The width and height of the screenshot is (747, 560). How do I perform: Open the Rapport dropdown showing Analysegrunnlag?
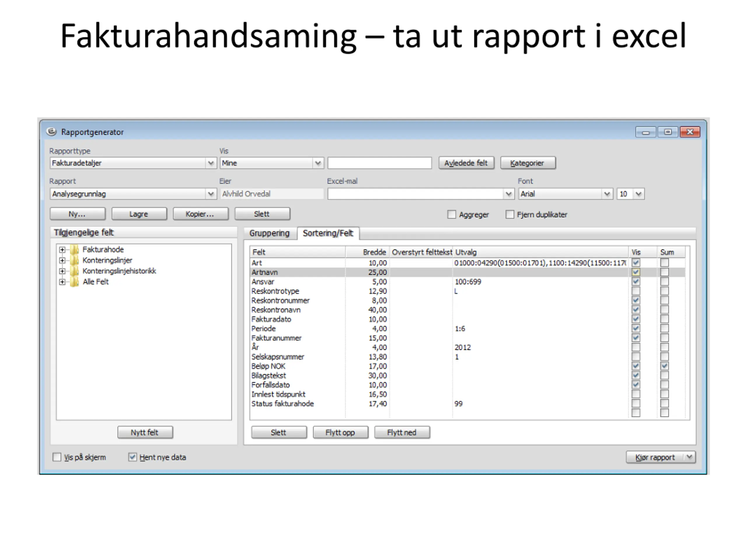click(x=211, y=194)
